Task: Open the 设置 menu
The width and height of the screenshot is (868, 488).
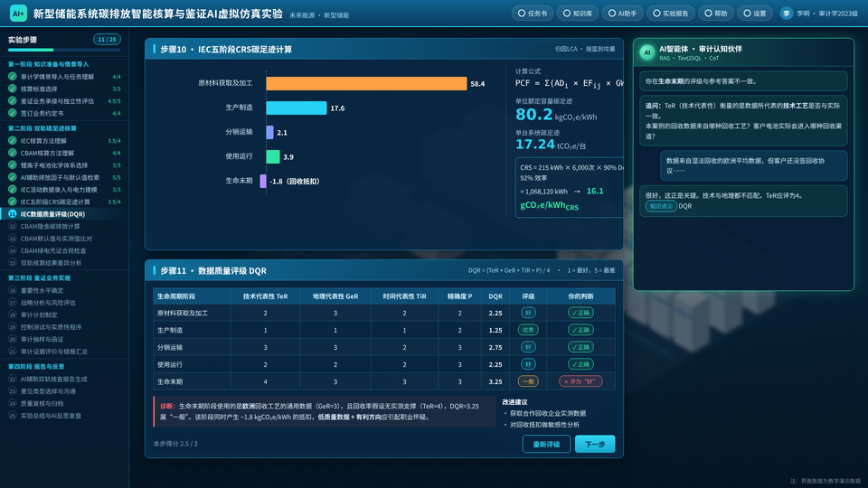Action: coord(754,14)
